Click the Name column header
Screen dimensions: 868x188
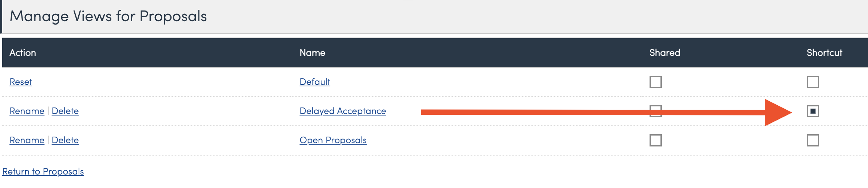312,53
